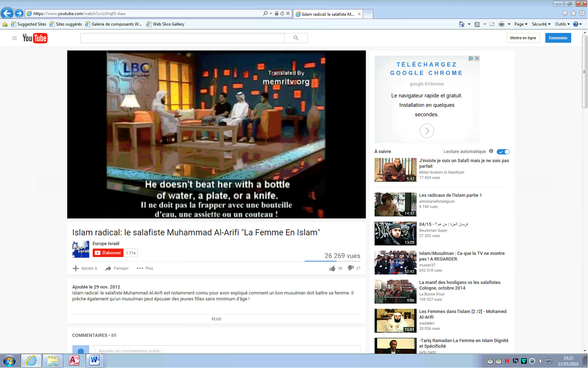This screenshot has width=588, height=368.
Task: Subscribe with the S'abonner button
Action: [108, 253]
